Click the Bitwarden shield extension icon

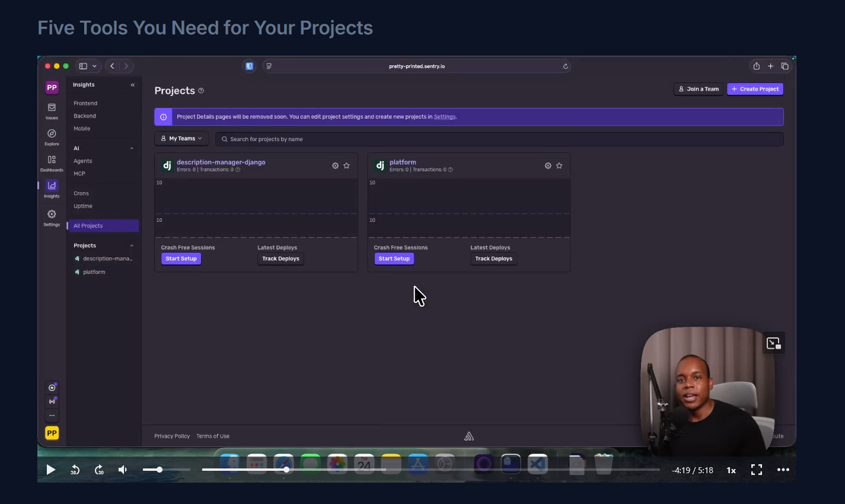point(249,66)
